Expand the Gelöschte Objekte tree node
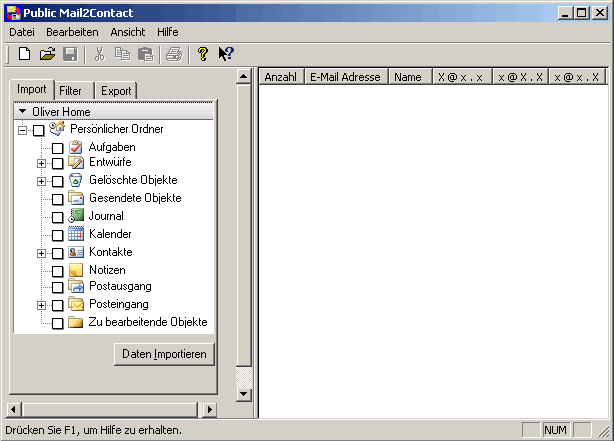The height and width of the screenshot is (441, 614). [41, 181]
